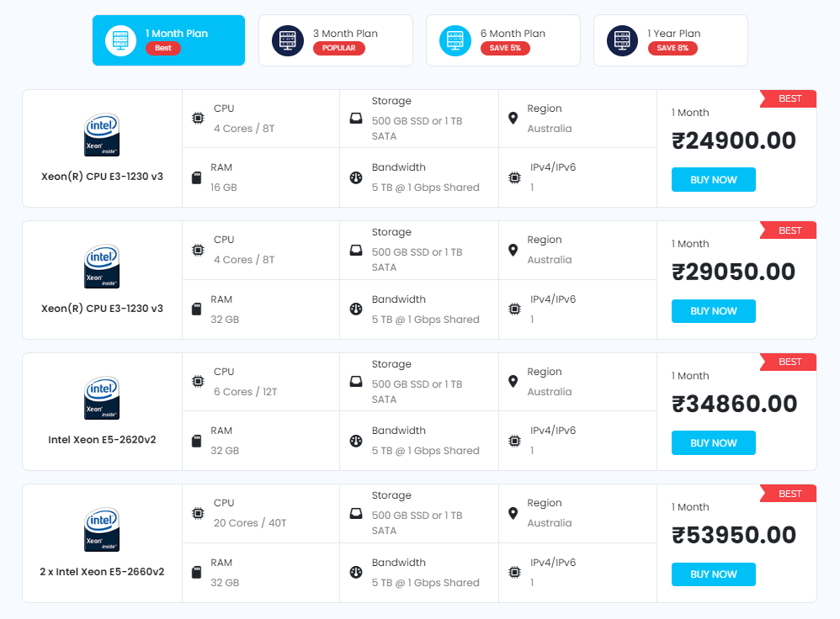Viewport: 840px width, 619px height.
Task: Click the server icon in 1 Year Plan
Action: [622, 40]
